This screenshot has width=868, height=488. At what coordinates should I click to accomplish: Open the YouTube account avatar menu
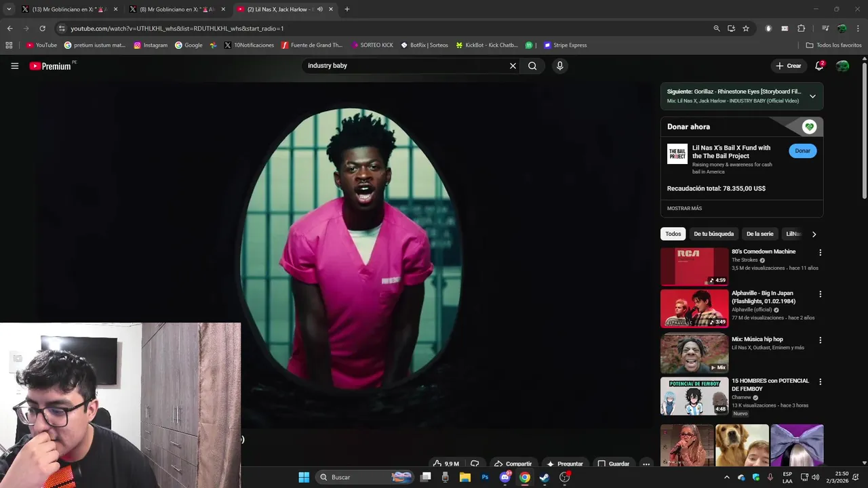[x=843, y=66]
